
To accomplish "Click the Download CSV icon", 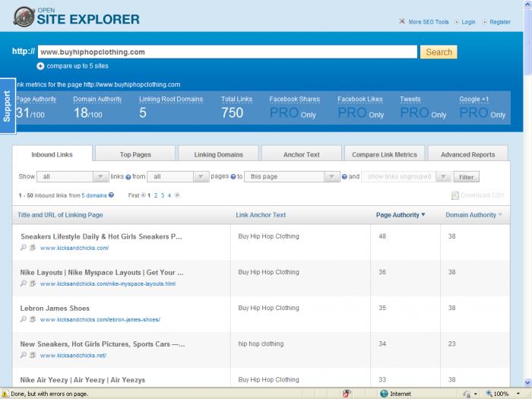I will (454, 195).
